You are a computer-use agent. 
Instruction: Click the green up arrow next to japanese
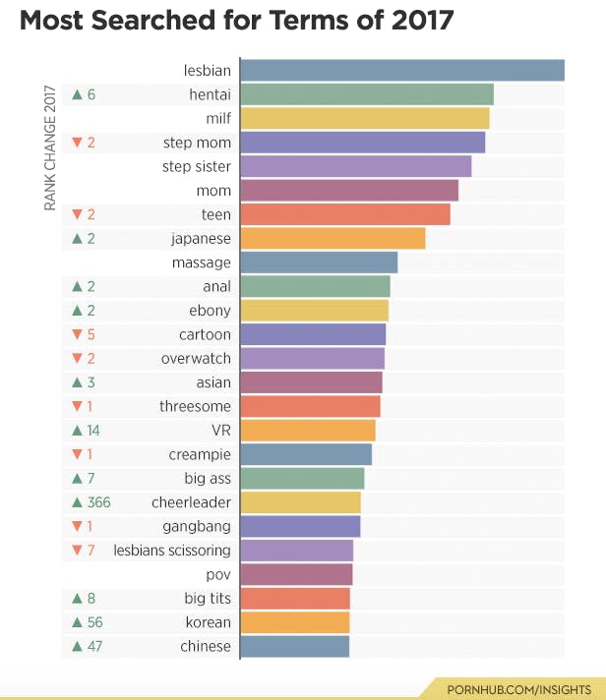pos(78,238)
